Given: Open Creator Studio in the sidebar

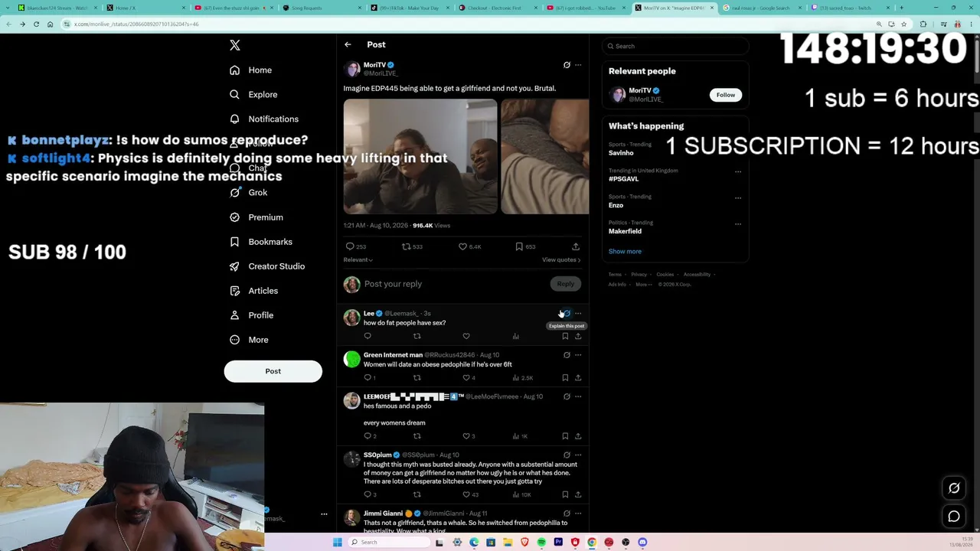Looking at the screenshot, I should pos(268,266).
